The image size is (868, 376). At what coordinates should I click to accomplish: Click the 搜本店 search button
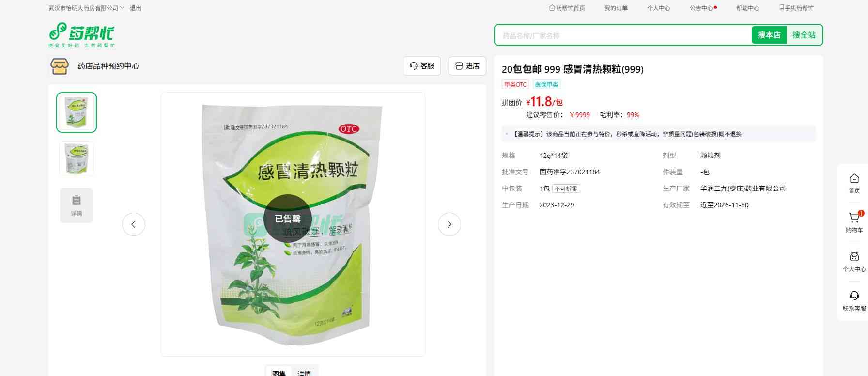click(x=769, y=35)
